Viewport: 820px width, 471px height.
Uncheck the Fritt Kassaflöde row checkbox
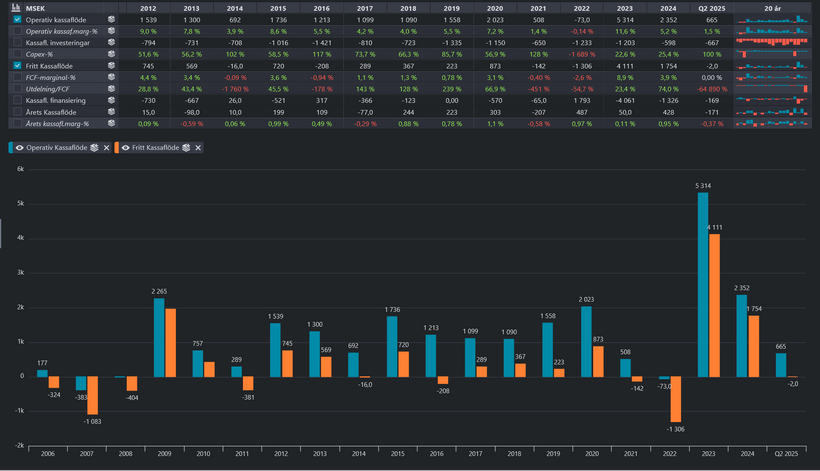(17, 66)
